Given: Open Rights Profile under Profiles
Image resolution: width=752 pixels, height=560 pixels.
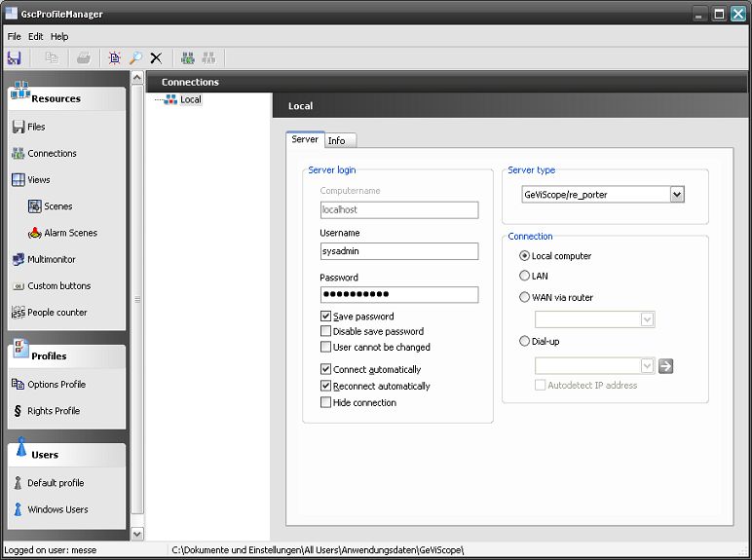Looking at the screenshot, I should (x=53, y=411).
